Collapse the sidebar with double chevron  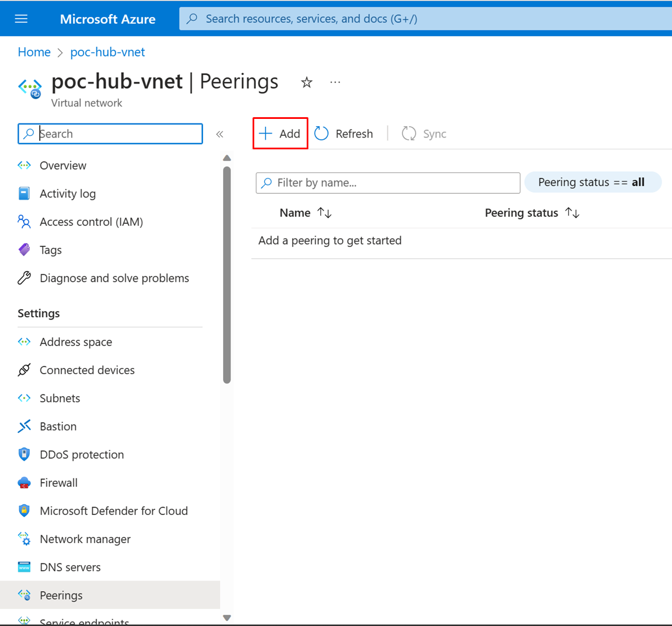pyautogui.click(x=220, y=134)
